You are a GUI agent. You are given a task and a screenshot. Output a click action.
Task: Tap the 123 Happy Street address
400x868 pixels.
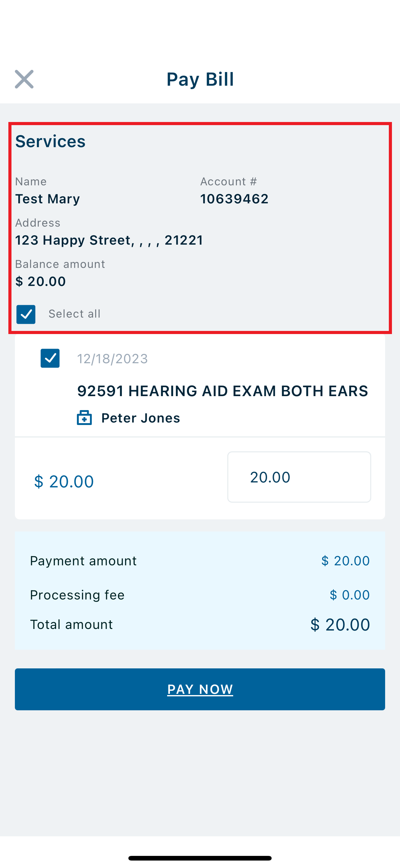coord(109,240)
